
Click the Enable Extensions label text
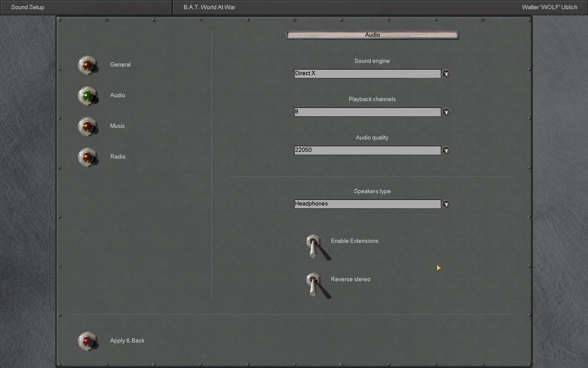(x=354, y=241)
